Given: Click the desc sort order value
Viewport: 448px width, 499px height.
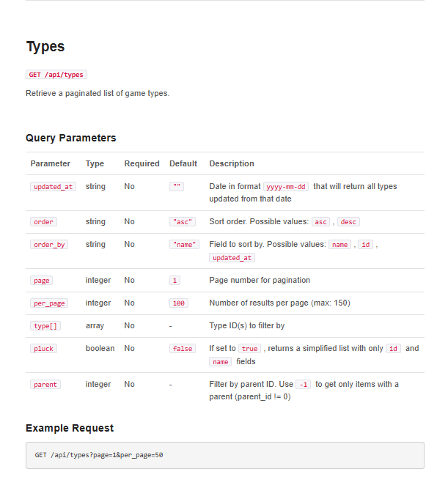Looking at the screenshot, I should click(x=348, y=222).
